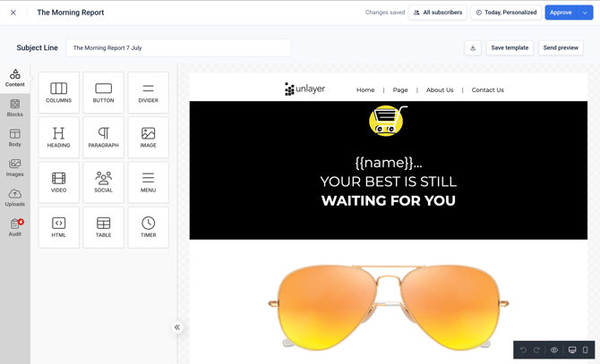Viewport: 600px width, 364px height.
Task: Switch to mobile view
Action: 585,350
